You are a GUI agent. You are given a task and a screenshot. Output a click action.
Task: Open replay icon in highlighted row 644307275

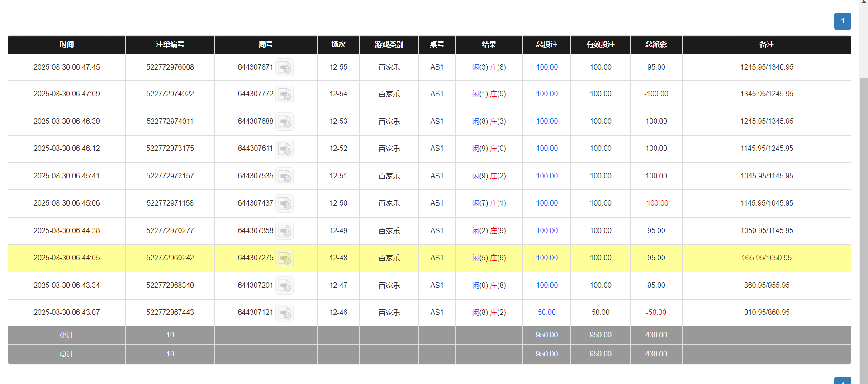[x=285, y=258]
